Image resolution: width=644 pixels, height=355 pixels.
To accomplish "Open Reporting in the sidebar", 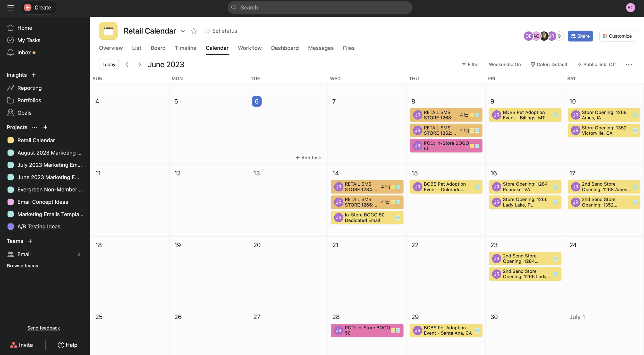I will [x=29, y=88].
